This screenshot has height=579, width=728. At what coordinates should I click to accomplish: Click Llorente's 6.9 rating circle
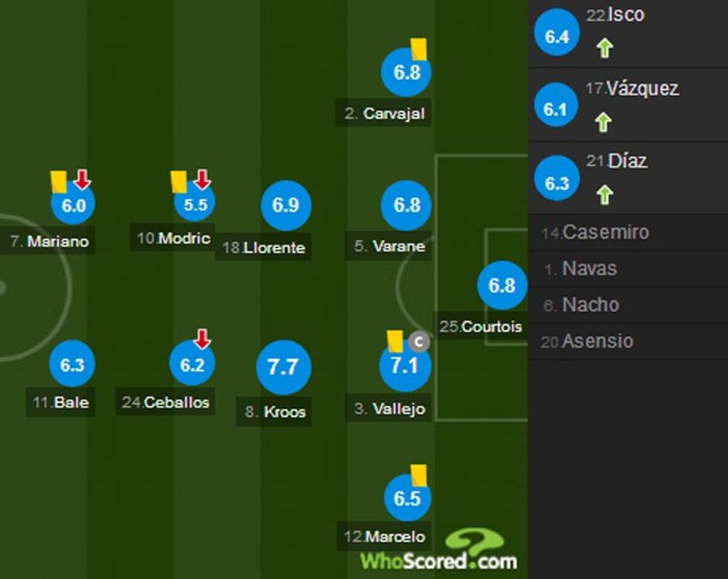tap(285, 205)
